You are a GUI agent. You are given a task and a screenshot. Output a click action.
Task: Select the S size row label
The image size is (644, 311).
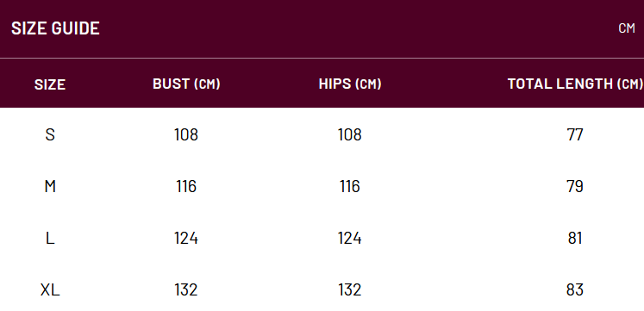(50, 134)
